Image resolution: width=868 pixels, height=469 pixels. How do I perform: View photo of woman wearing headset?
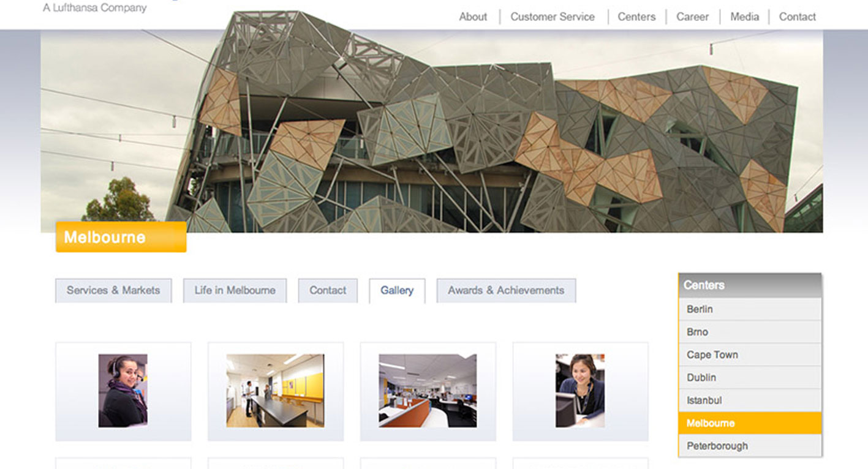(123, 391)
